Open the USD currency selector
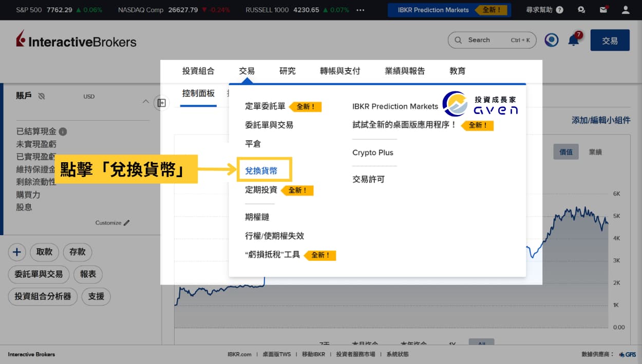This screenshot has height=364, width=642. tap(89, 97)
